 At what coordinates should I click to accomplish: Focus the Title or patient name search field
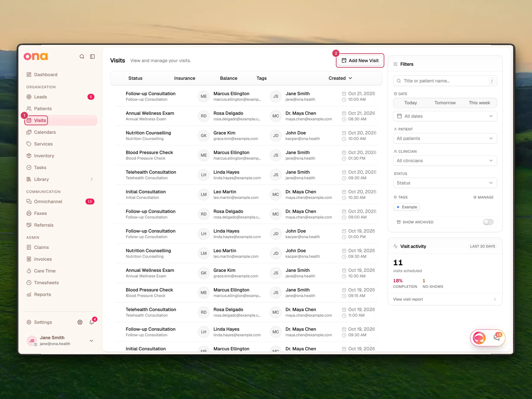pyautogui.click(x=445, y=81)
